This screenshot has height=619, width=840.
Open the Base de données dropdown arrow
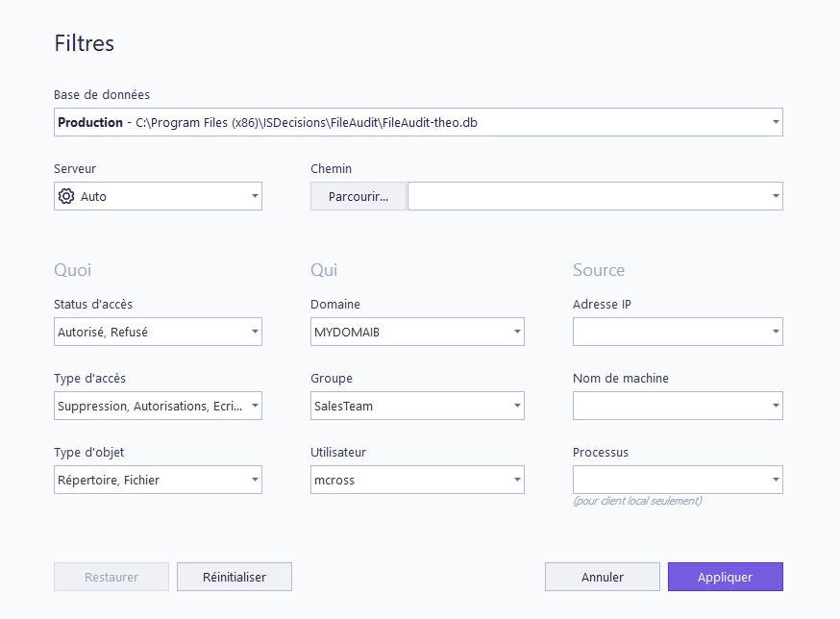[x=776, y=122]
